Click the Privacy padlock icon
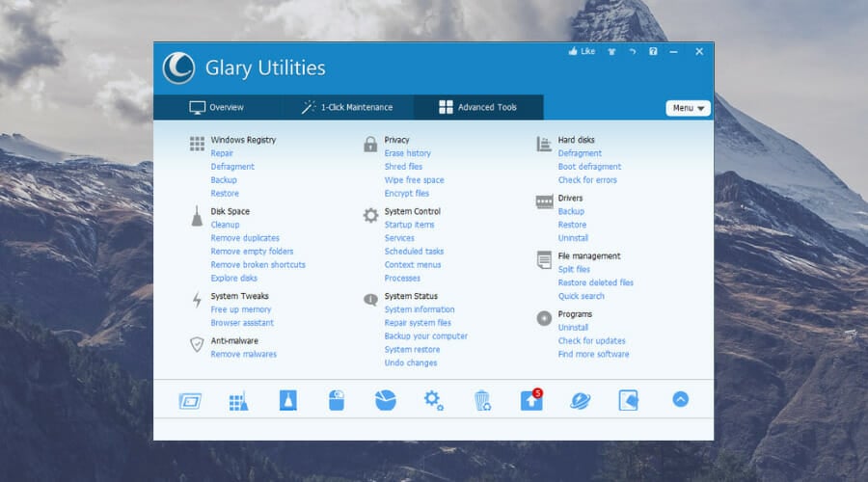 pyautogui.click(x=370, y=145)
